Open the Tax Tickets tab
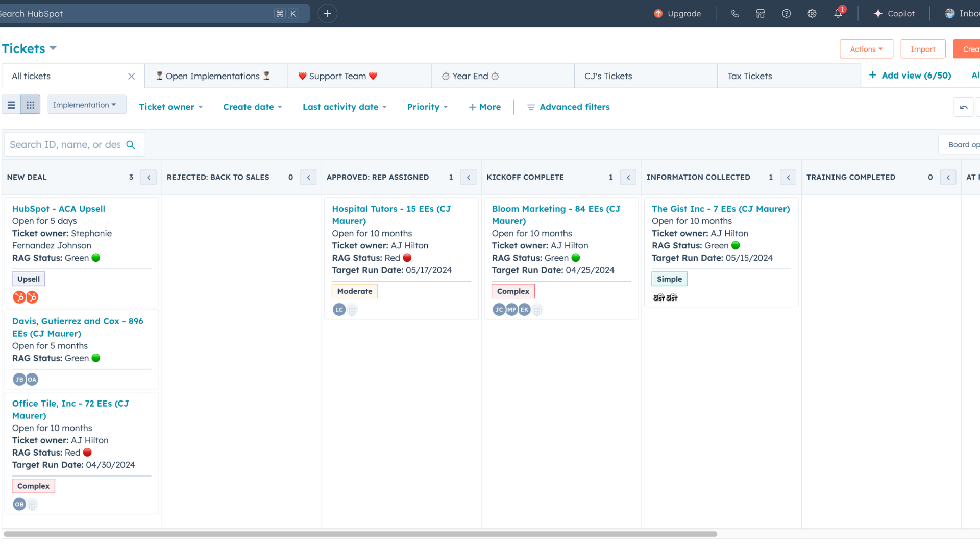 point(749,76)
